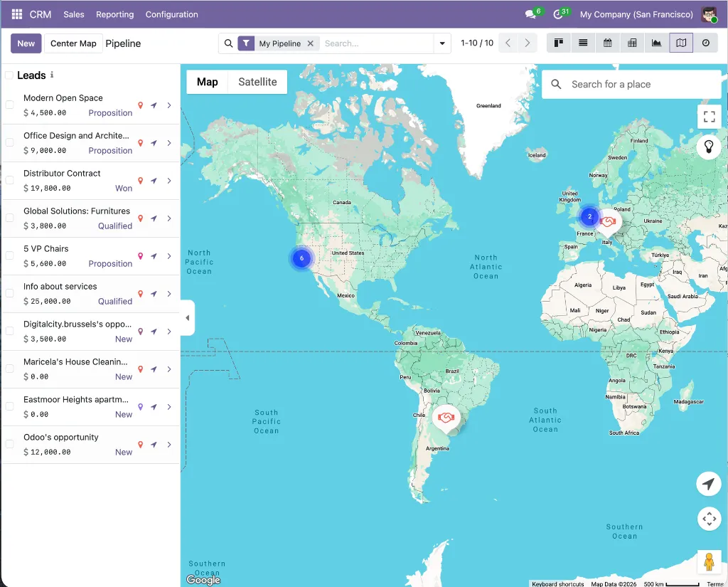Click the user avatar picture

709,14
